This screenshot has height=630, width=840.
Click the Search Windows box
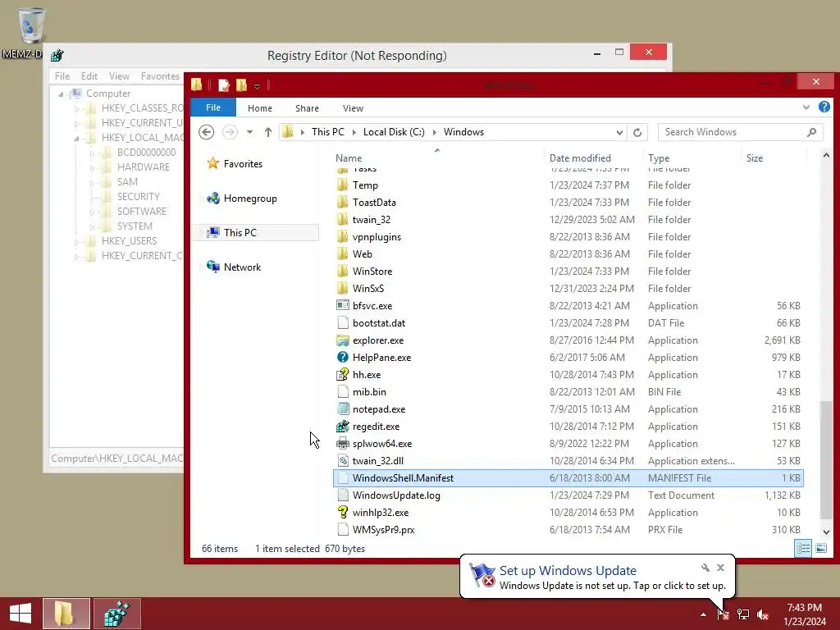[x=740, y=132]
